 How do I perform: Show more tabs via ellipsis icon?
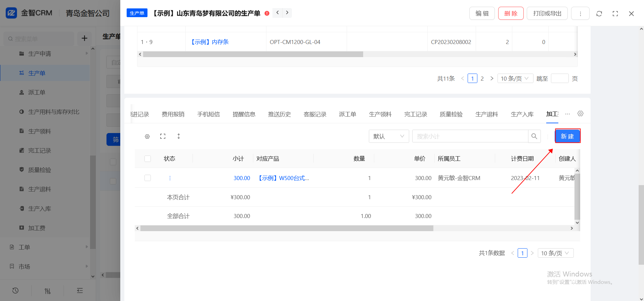point(567,114)
